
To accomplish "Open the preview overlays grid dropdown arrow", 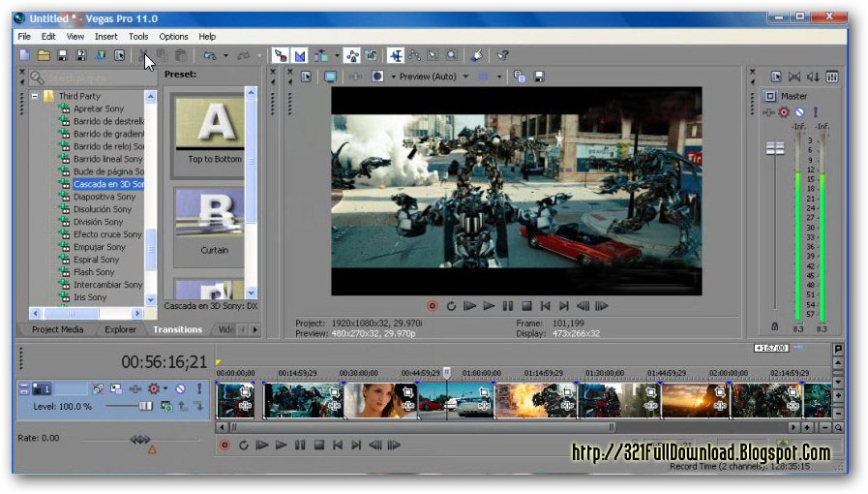I will pos(498,77).
